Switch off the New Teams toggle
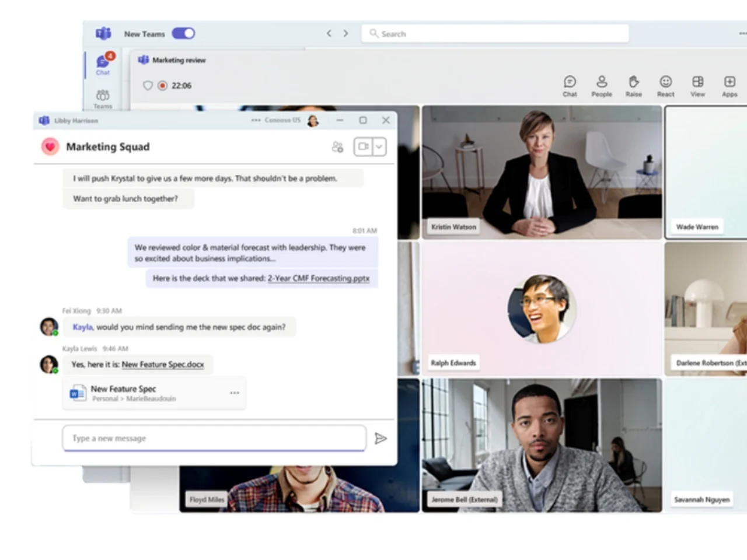747x560 pixels. [183, 33]
